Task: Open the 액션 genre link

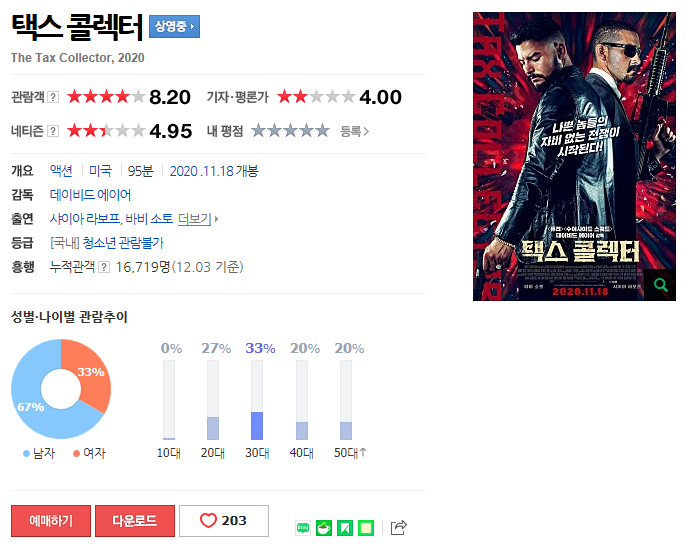Action: pos(61,171)
